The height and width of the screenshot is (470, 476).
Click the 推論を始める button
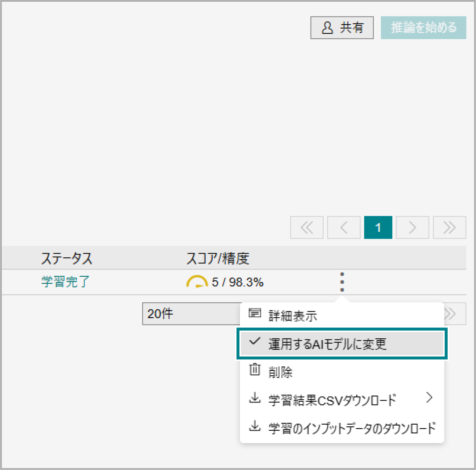[423, 28]
